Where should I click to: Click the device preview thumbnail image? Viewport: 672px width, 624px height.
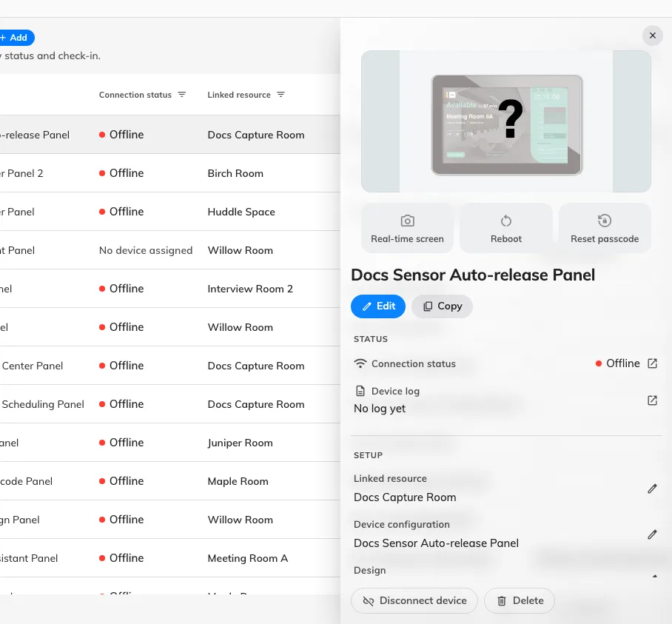[506, 121]
